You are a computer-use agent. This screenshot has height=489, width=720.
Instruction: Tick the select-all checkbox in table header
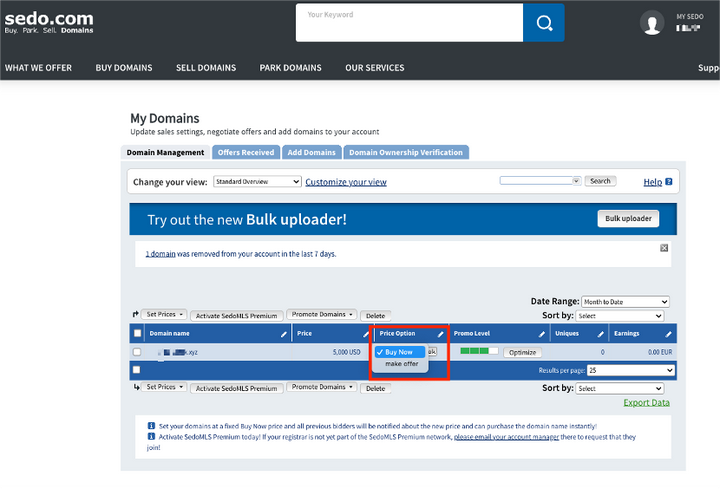(x=137, y=333)
